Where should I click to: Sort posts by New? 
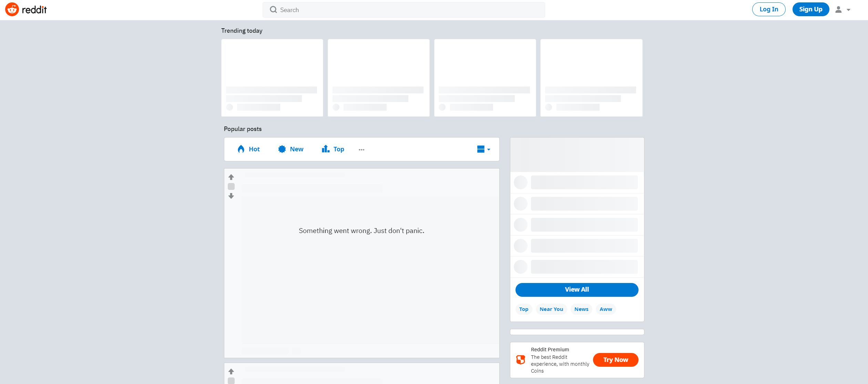point(296,149)
